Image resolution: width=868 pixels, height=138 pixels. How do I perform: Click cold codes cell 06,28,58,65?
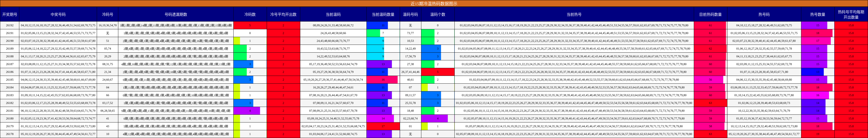coord(108,111)
